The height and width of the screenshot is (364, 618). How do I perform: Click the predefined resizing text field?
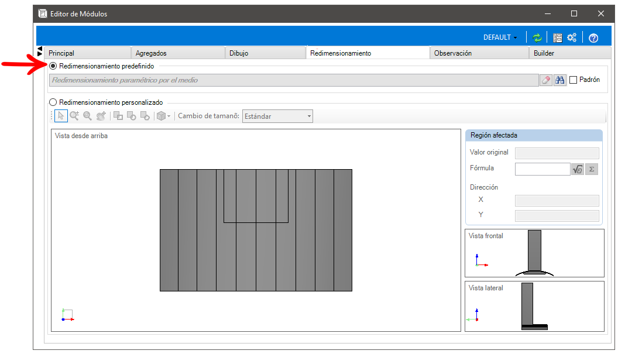pos(294,80)
